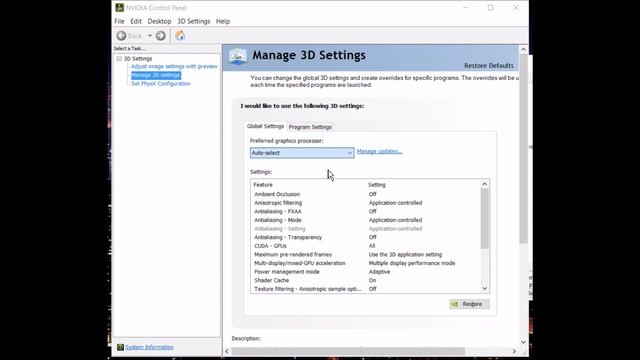Click settings list scroll up arrow
Viewport: 640px width, 360px height.
[x=484, y=184]
